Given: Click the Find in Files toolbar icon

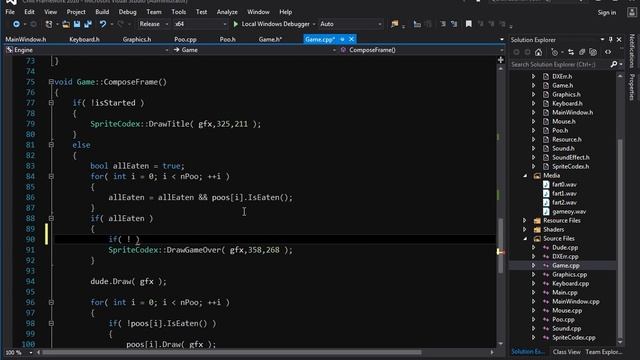Looking at the screenshot, I should pyautogui.click(x=394, y=24).
